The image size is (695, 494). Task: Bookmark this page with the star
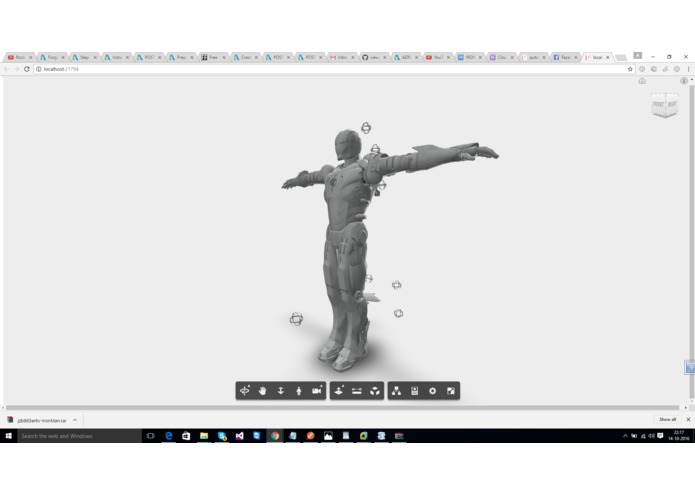coord(630,69)
